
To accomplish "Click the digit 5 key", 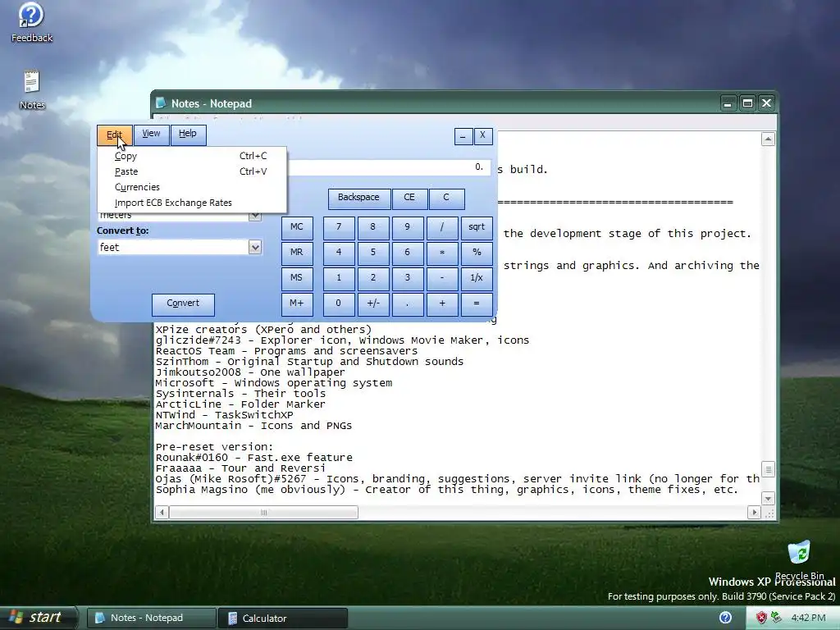I will [373, 253].
